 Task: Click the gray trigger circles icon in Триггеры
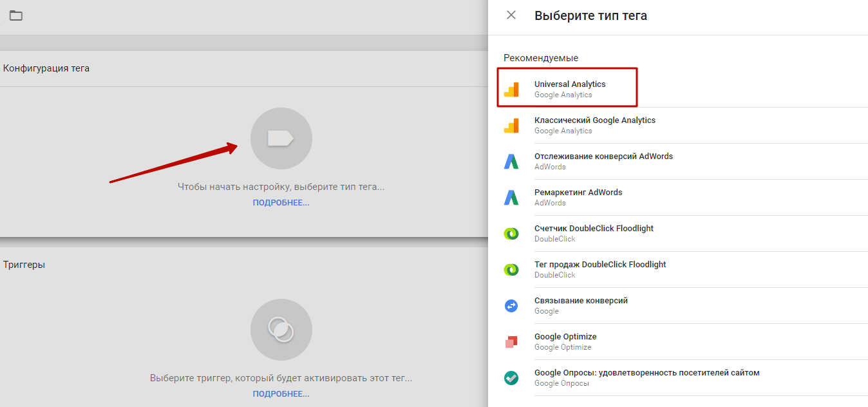click(281, 330)
